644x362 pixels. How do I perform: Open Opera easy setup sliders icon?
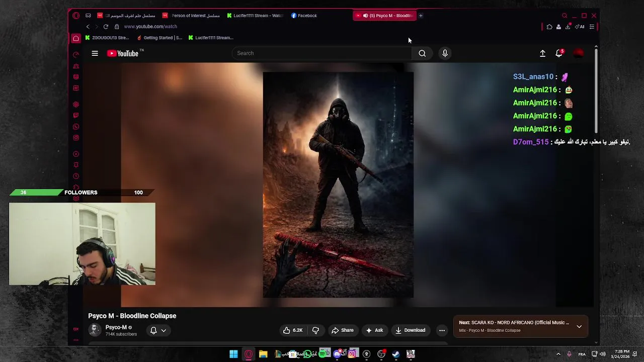[592, 27]
